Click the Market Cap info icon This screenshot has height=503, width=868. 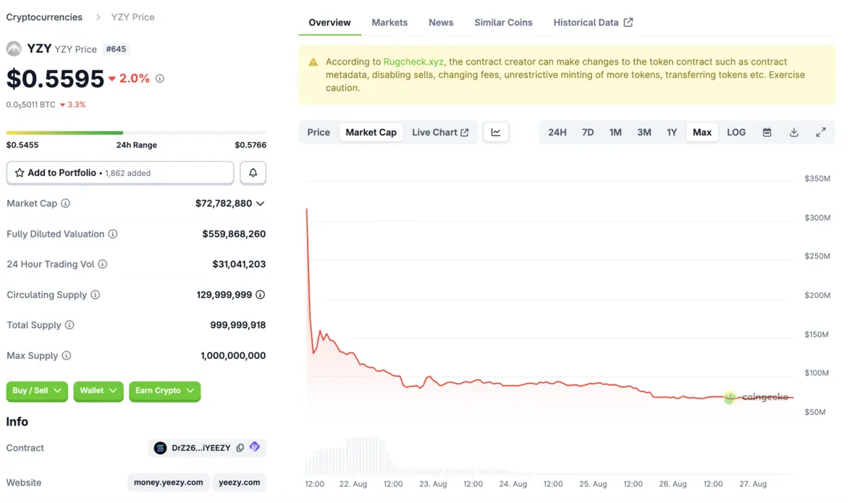point(66,203)
